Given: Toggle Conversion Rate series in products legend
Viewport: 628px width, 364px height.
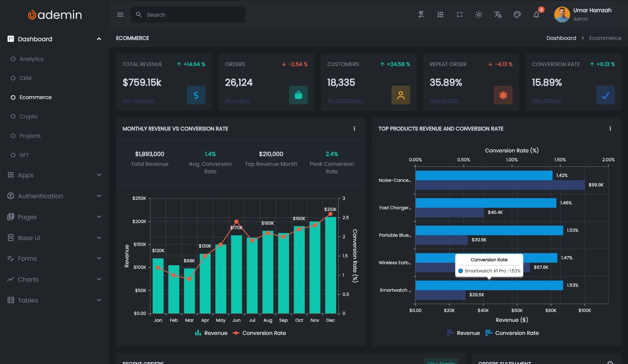Looking at the screenshot, I should point(512,333).
